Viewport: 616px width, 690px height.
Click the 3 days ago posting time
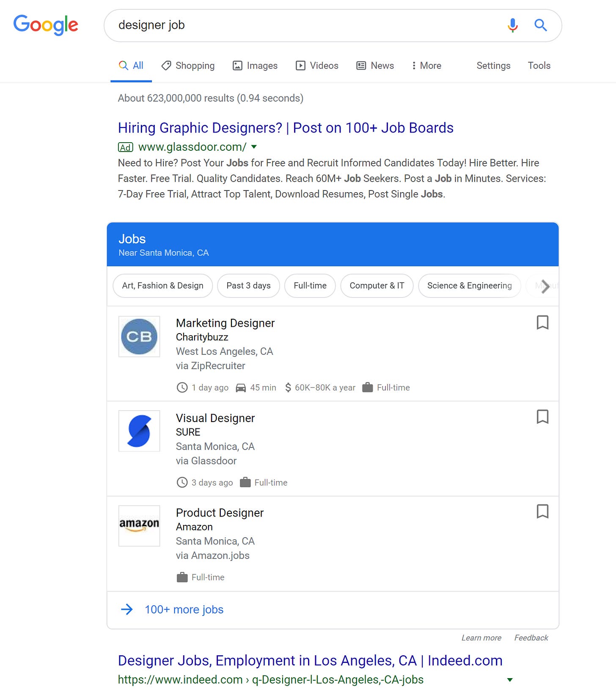[212, 483]
